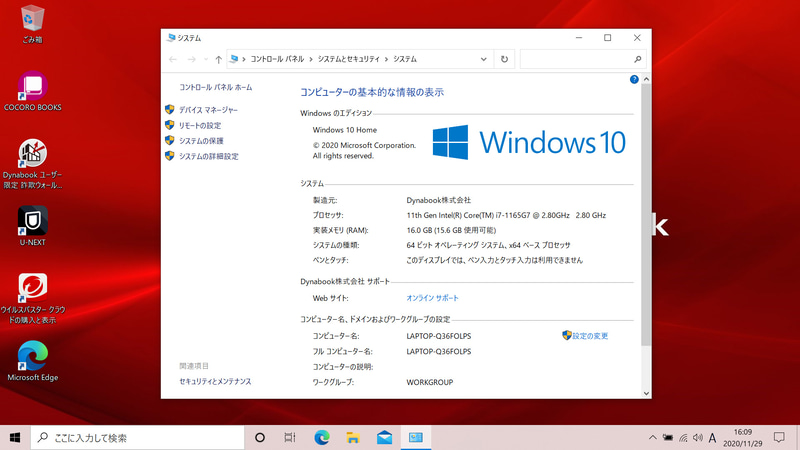The image size is (800, 450).
Task: Click the コントロール パネル breadcrumb
Action: tap(277, 59)
